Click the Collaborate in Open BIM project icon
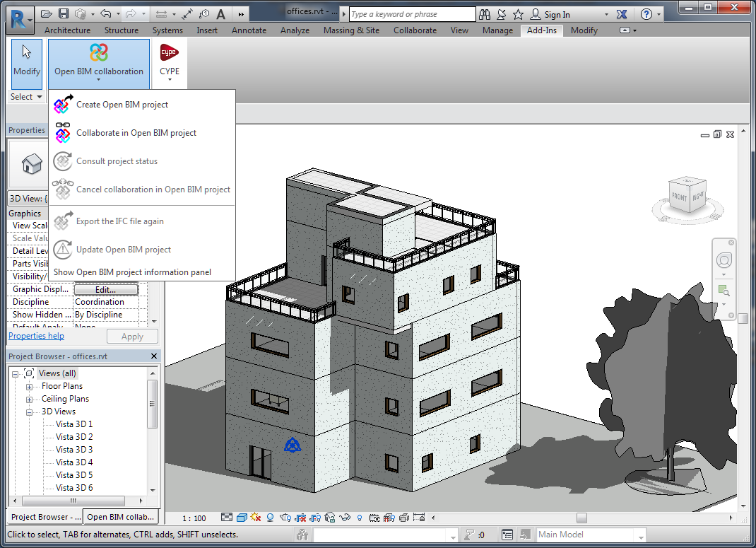This screenshot has width=756, height=548. [63, 133]
